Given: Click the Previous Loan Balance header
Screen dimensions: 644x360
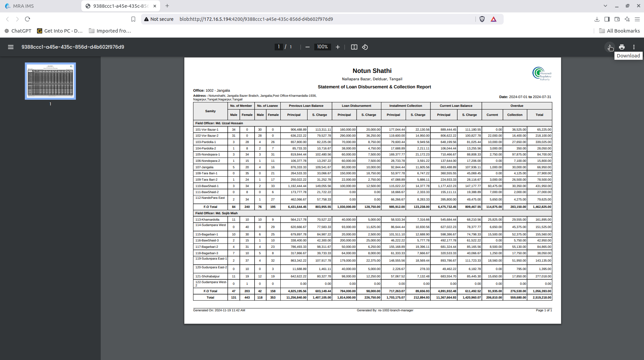Looking at the screenshot, I should (306, 106).
